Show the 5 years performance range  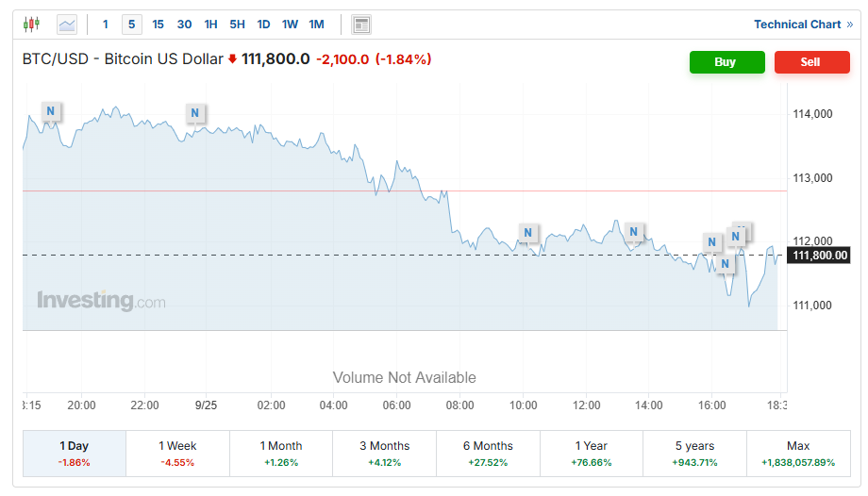[x=694, y=453]
